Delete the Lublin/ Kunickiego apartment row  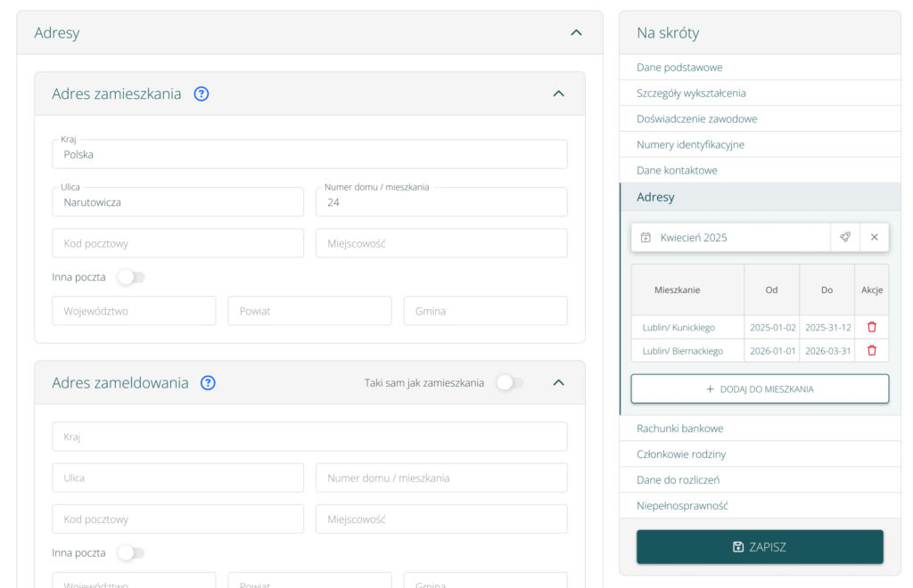point(871,327)
